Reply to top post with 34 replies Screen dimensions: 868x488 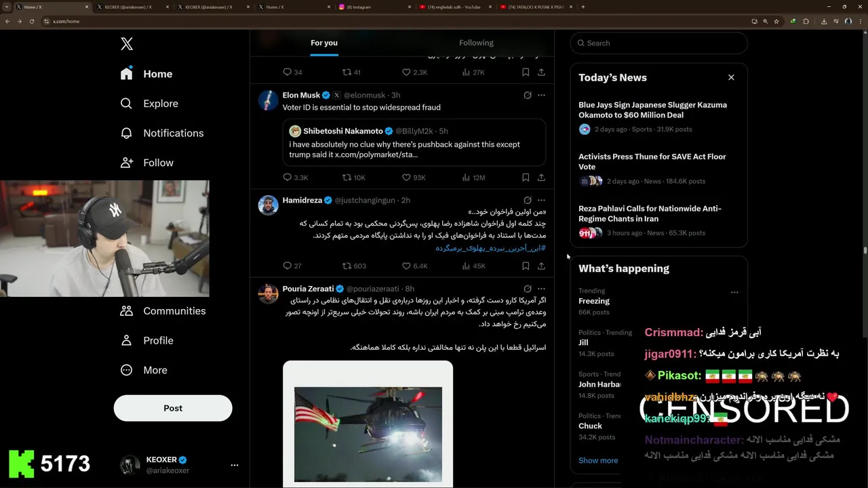(x=292, y=72)
